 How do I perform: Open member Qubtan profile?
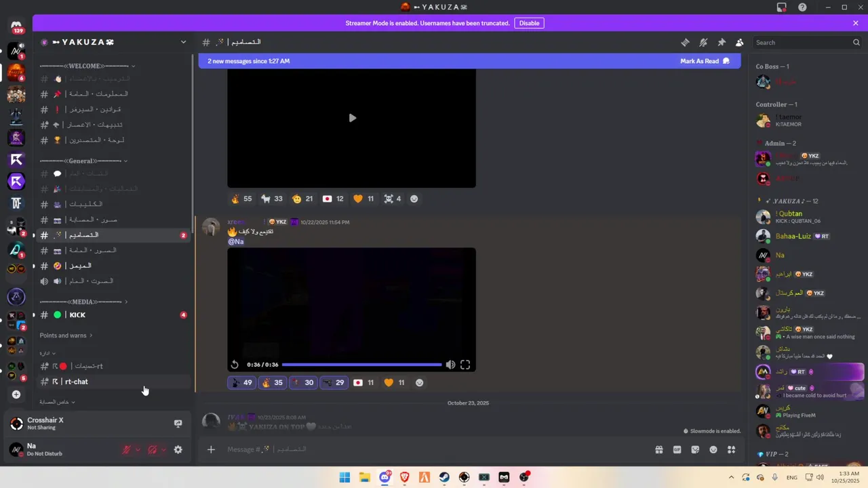(808, 217)
